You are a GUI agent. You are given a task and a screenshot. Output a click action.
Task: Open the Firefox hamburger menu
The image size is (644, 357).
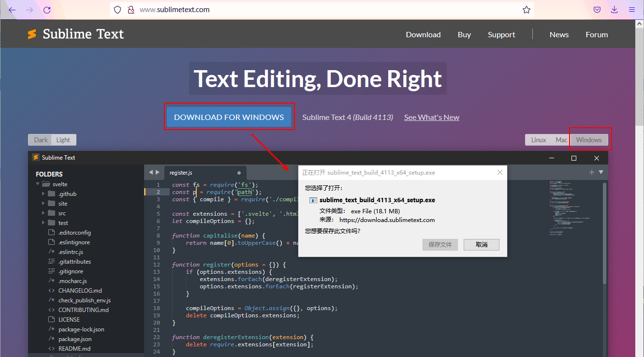[x=631, y=10]
